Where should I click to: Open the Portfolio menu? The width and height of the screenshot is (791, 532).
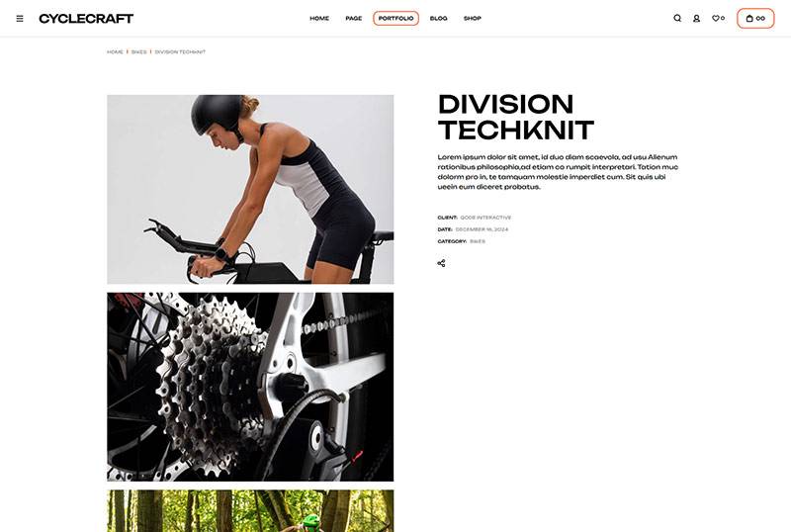point(396,18)
